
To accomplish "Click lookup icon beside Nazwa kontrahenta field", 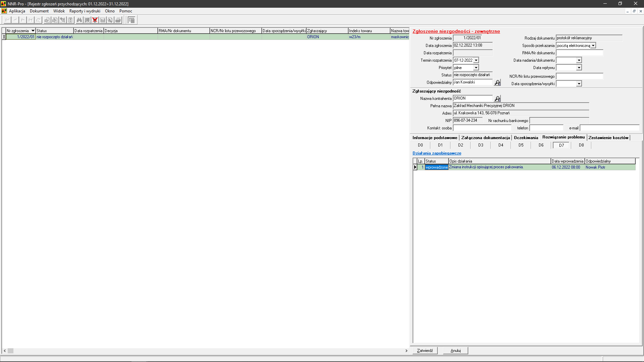I will pos(497,99).
